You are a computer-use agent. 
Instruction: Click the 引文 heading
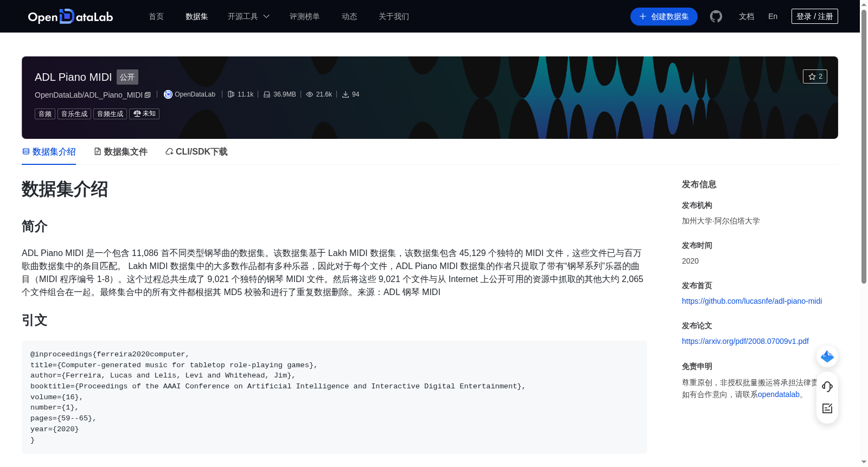pos(35,320)
